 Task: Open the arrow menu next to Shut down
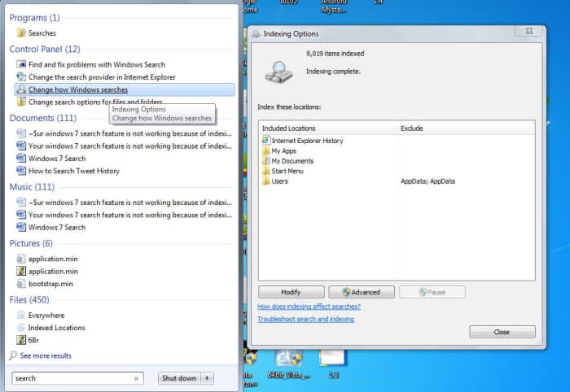click(x=207, y=378)
